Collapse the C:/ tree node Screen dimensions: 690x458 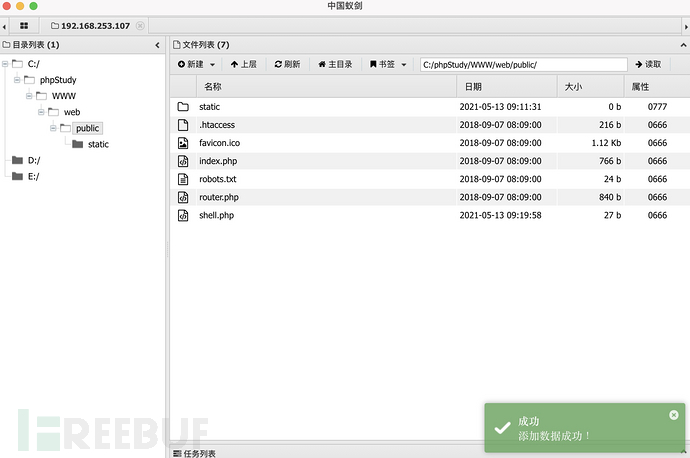(5, 64)
